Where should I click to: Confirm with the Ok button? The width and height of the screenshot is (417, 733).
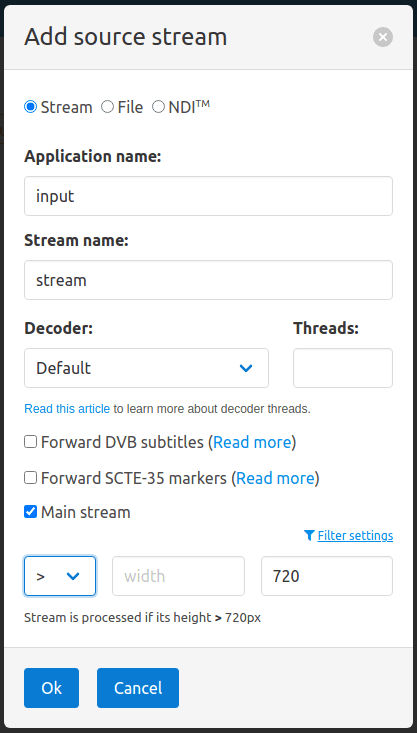(51, 688)
